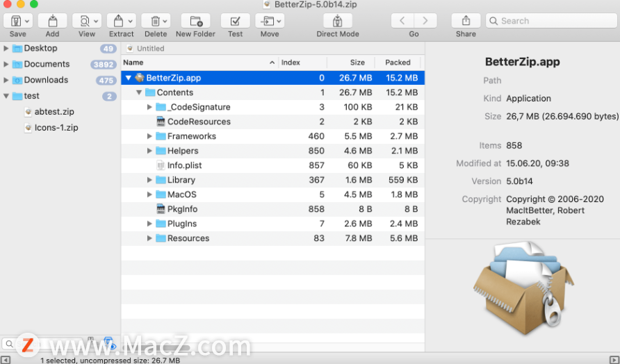This screenshot has width=620, height=364.
Task: Collapse the Contents folder
Action: [139, 92]
